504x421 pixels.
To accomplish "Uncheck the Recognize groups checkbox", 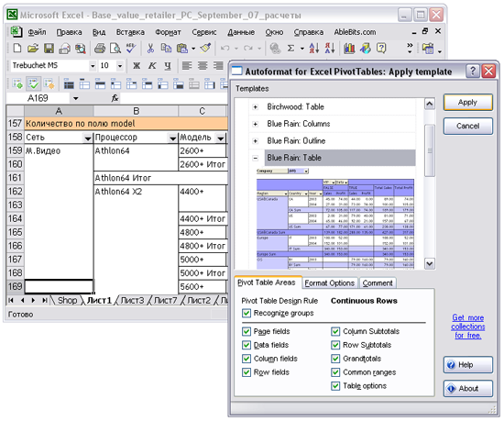I will 247,314.
